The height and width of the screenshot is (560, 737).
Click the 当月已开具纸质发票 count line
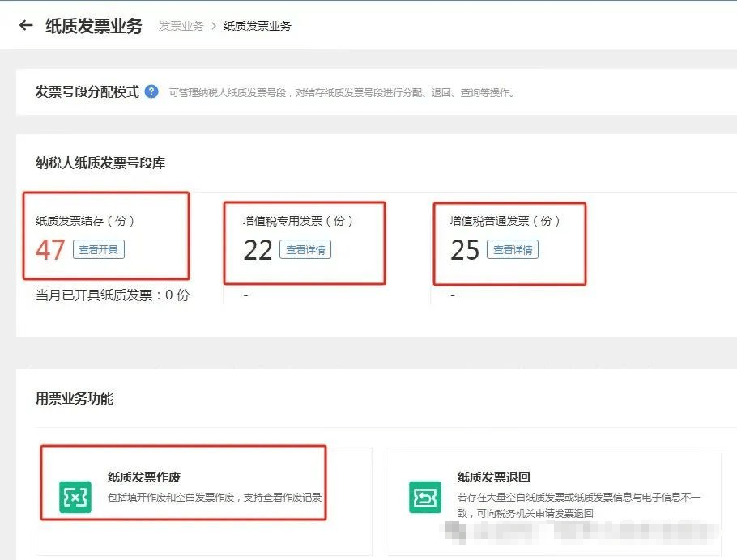pos(113,295)
